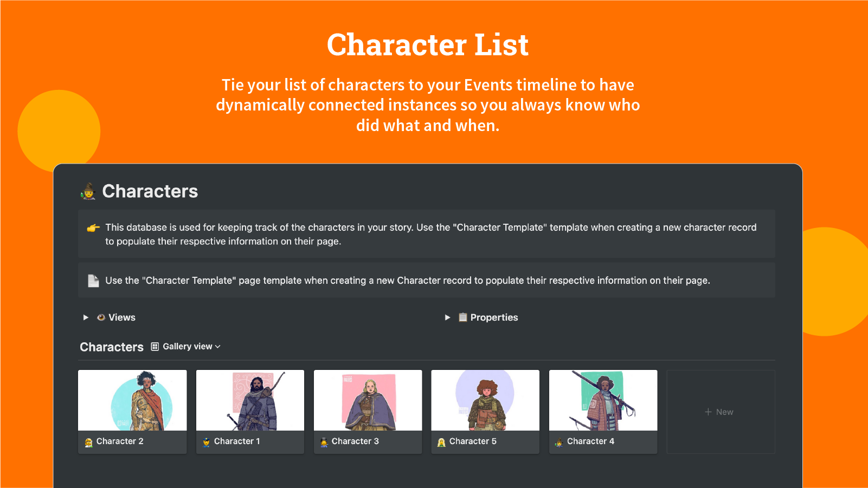Click the police officer emoji on Character 1 card

tap(207, 441)
